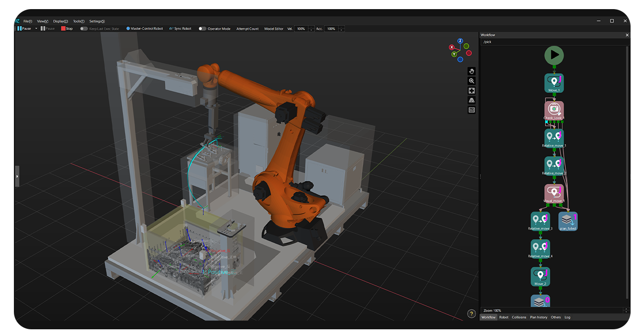Activate the zoom magnifier viewport tool
The height and width of the screenshot is (336, 644).
click(471, 81)
